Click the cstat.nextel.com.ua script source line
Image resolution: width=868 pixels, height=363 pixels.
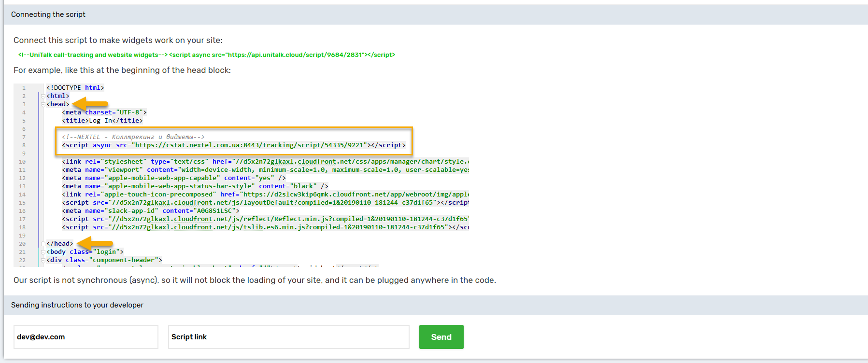[x=234, y=145]
